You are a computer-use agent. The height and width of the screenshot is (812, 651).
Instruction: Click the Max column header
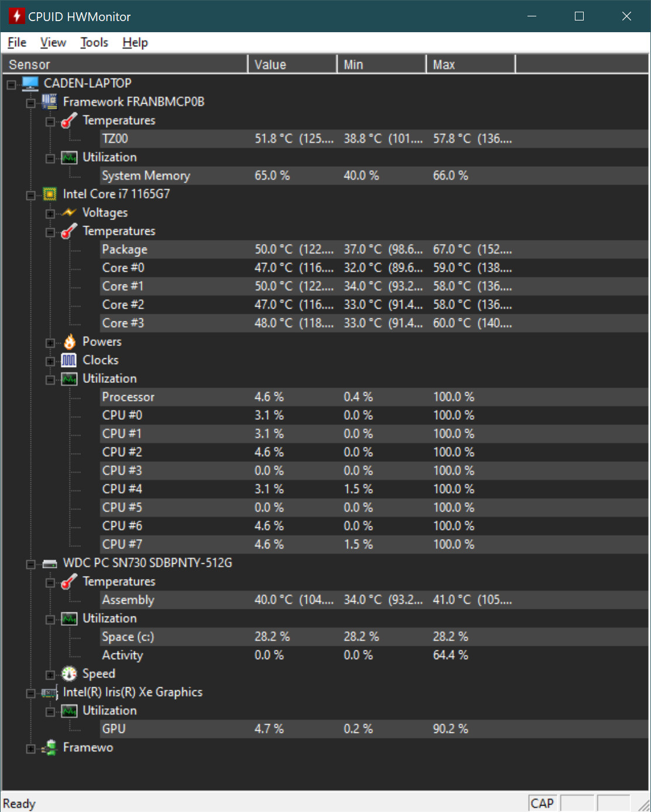click(x=471, y=64)
